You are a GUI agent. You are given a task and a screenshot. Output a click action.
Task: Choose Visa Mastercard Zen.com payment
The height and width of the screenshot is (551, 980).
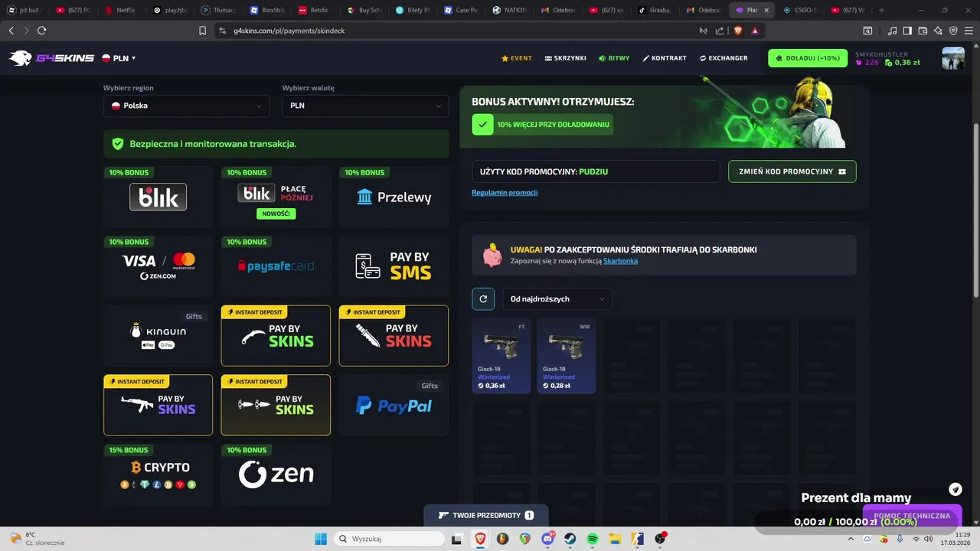point(158,266)
